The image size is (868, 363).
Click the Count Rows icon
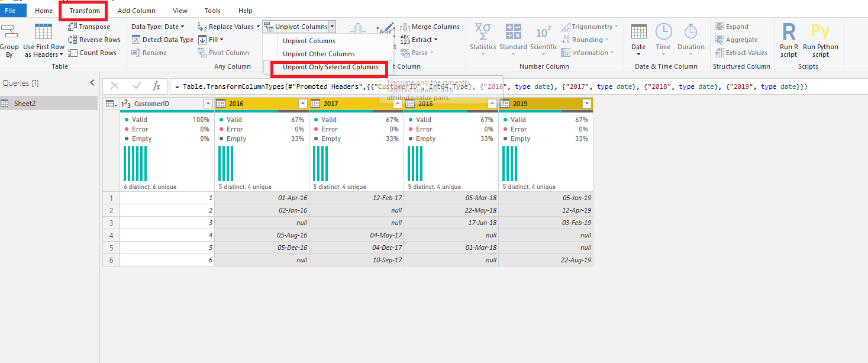[x=73, y=53]
